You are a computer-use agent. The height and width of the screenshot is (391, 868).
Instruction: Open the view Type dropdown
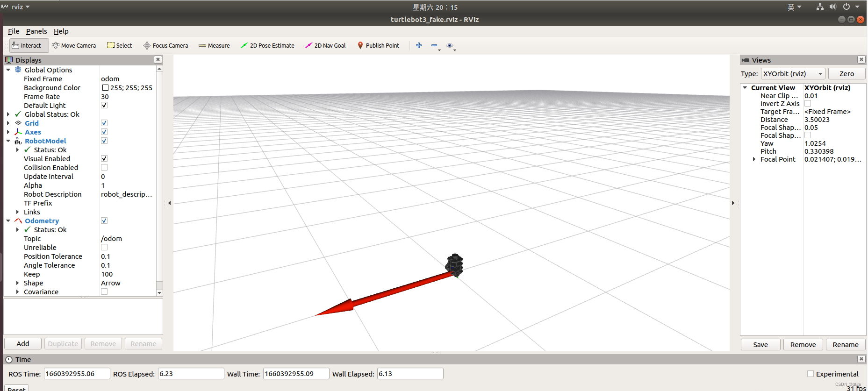(793, 74)
